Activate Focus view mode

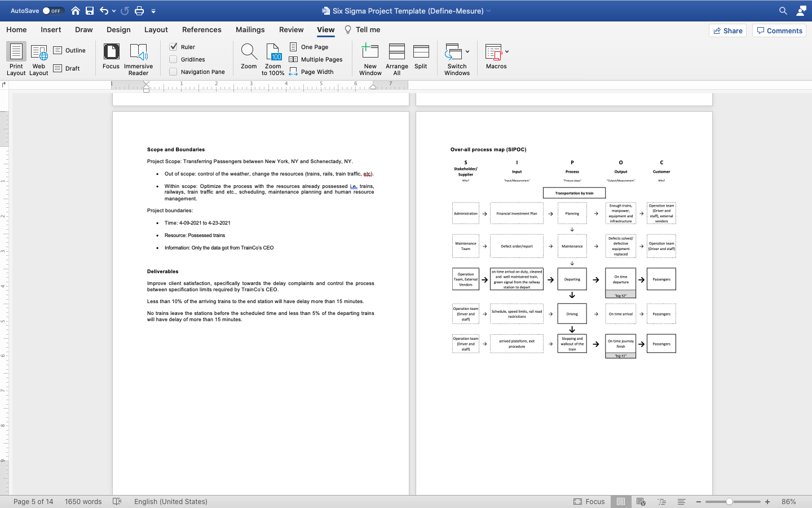coord(111,59)
